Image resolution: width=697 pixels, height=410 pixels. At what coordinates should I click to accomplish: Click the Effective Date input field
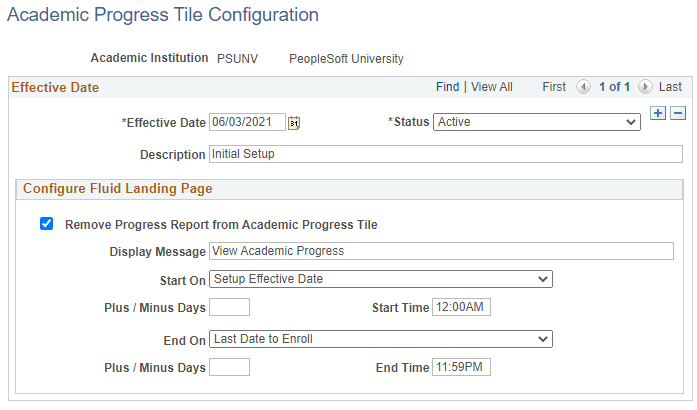(x=247, y=122)
